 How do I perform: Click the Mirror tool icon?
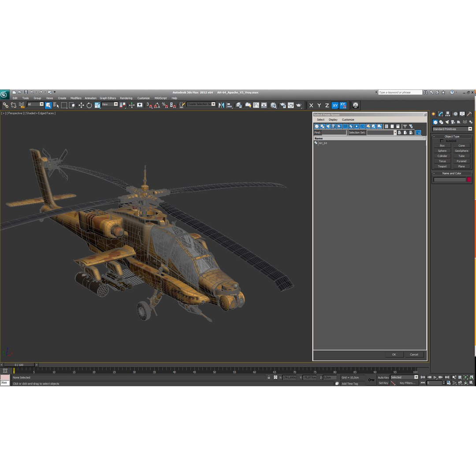[221, 105]
